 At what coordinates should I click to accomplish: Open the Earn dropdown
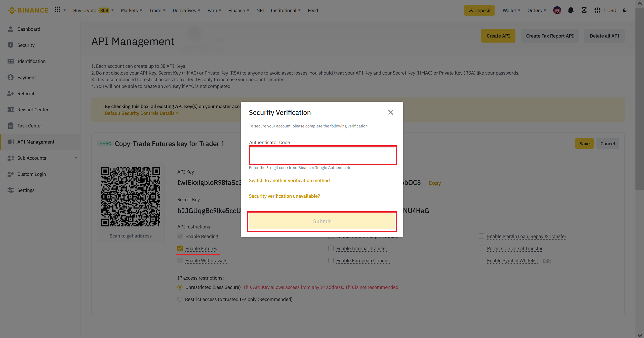pos(214,10)
